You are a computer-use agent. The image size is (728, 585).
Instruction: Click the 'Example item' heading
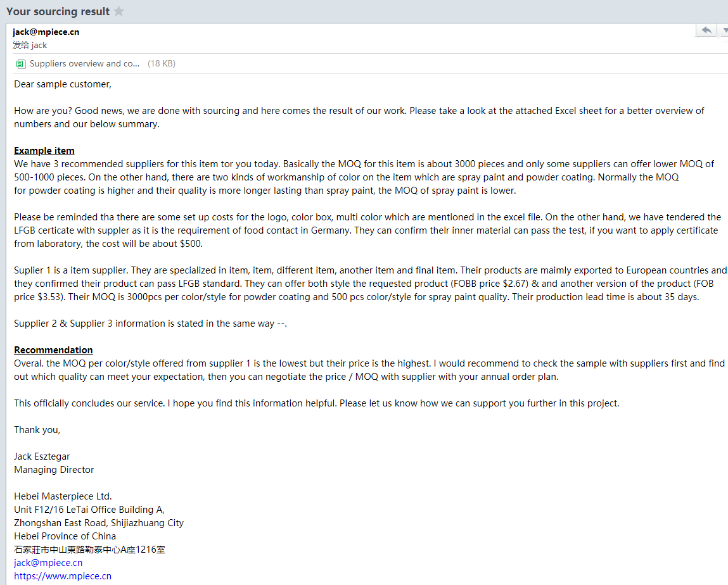[x=44, y=151]
